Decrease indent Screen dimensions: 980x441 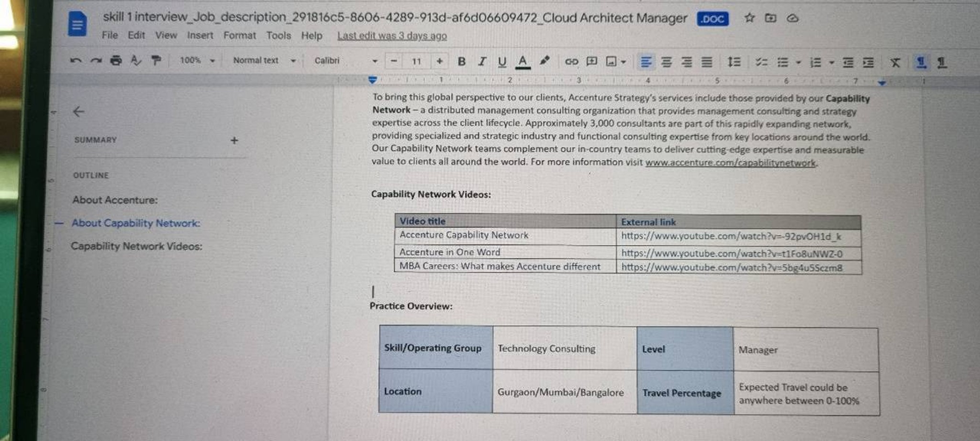[x=848, y=63]
